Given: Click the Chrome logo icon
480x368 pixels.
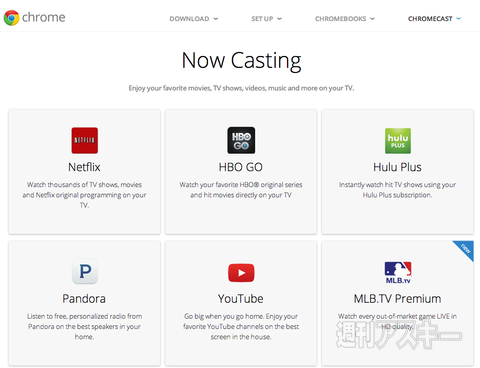Looking at the screenshot, I should tap(11, 18).
